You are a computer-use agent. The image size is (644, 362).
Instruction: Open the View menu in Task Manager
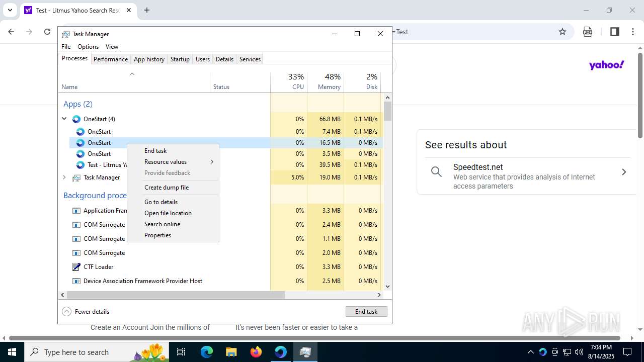tap(112, 47)
